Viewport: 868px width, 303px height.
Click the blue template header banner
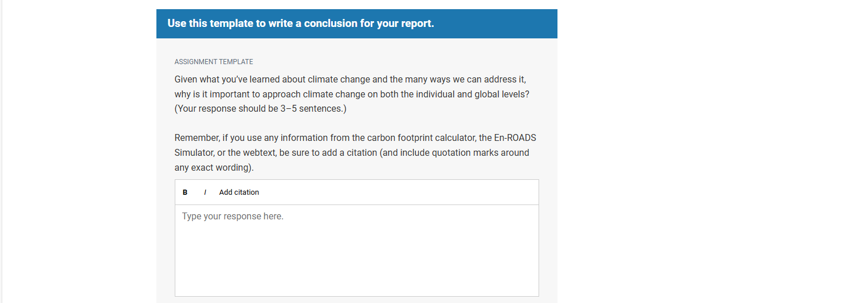[x=356, y=24]
